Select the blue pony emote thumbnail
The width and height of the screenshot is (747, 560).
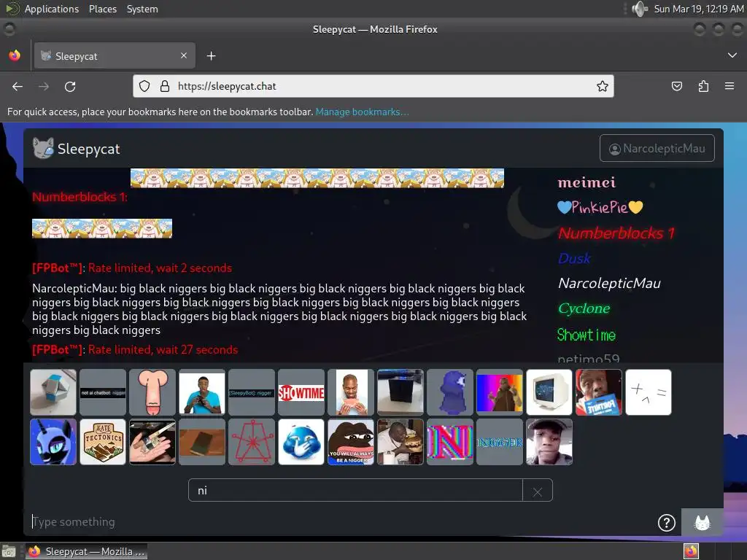(x=53, y=442)
